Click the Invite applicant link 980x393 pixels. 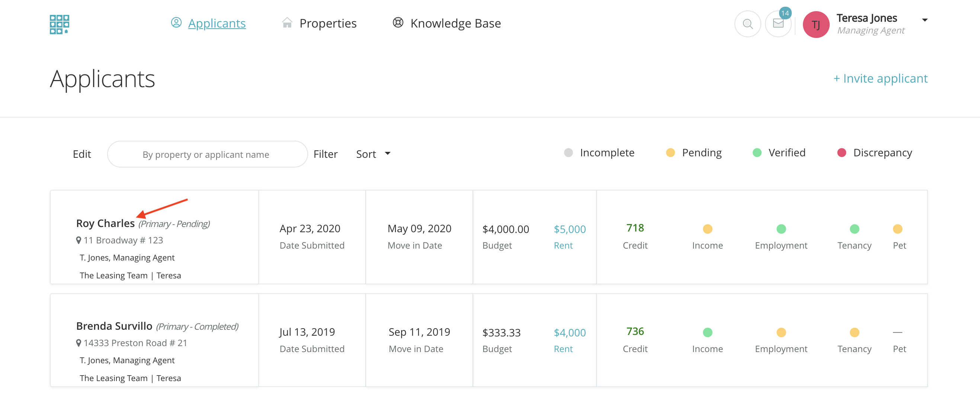point(880,79)
